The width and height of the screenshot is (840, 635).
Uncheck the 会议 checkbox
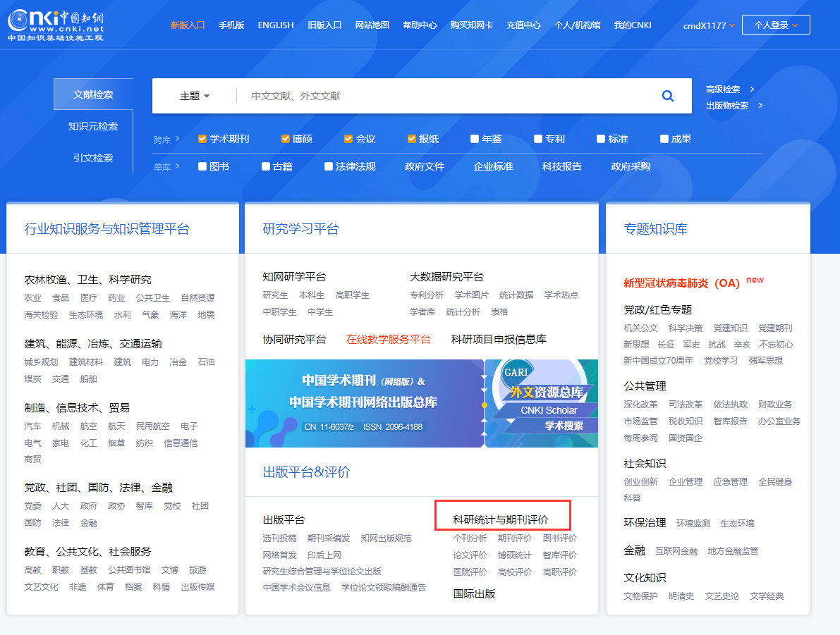point(348,139)
